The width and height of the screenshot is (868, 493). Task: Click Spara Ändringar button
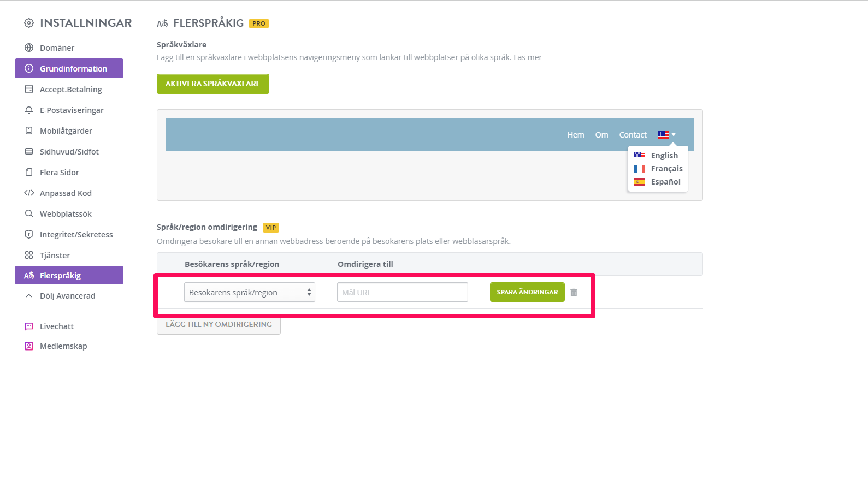(527, 292)
